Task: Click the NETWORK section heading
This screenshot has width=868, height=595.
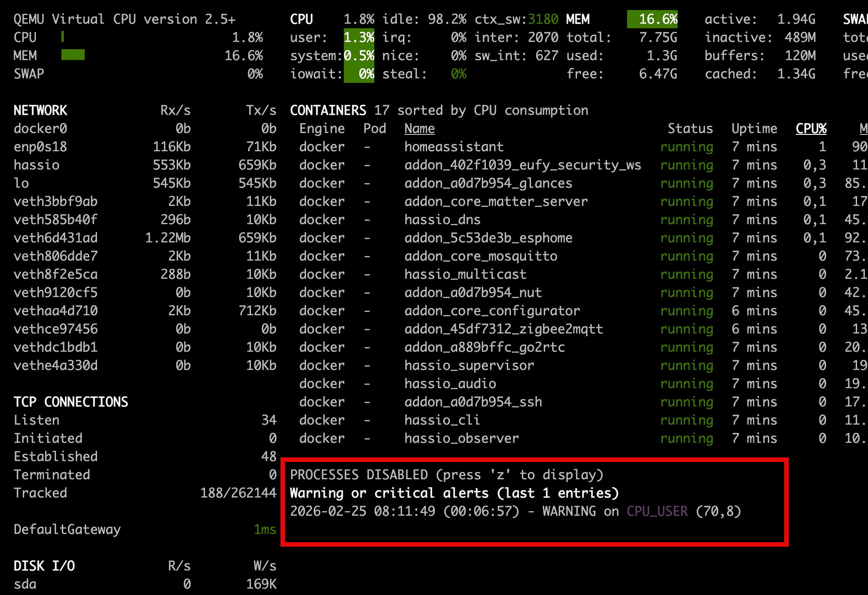Action: coord(40,110)
